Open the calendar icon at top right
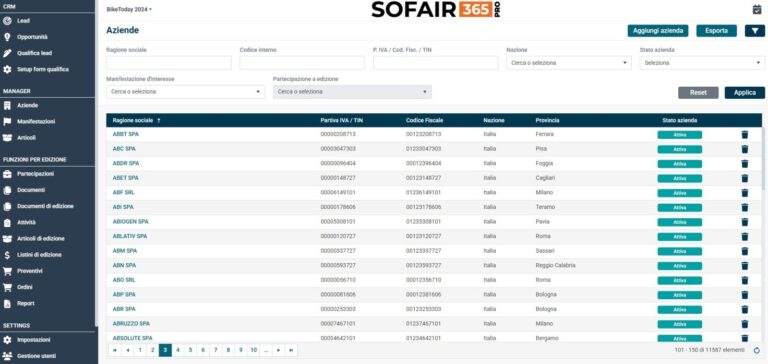Viewport: 768px width, 364px height. coord(757,9)
